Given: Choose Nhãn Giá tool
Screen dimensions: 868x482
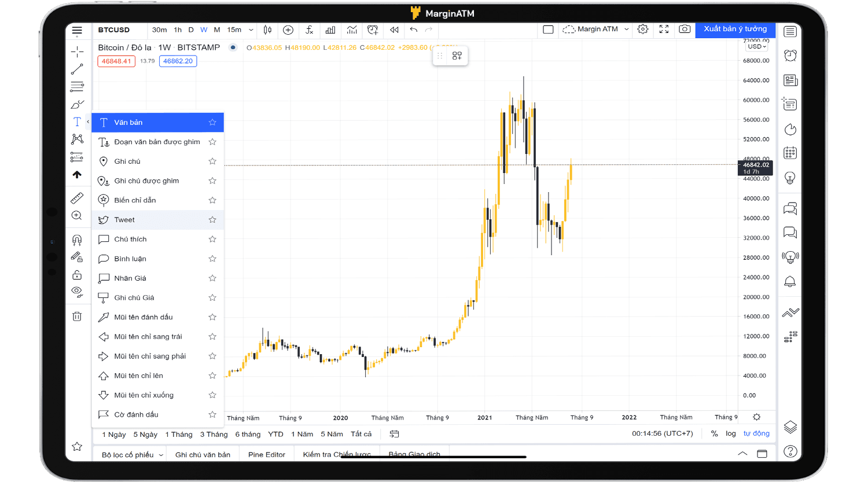Looking at the screenshot, I should 157,278.
